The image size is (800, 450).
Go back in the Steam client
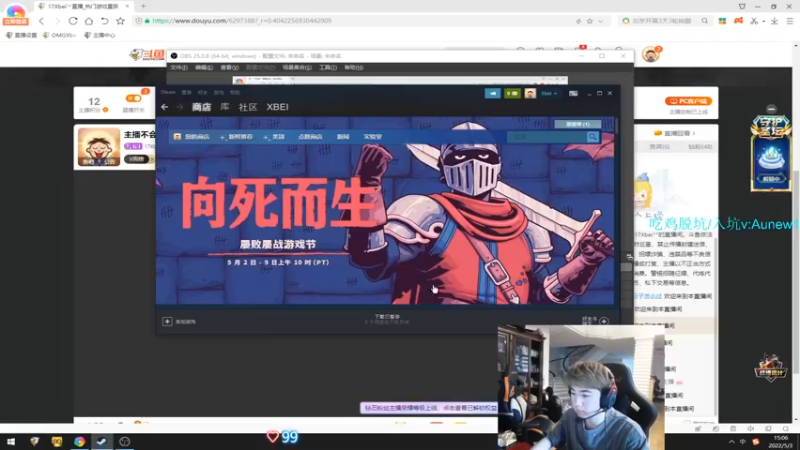(x=164, y=107)
